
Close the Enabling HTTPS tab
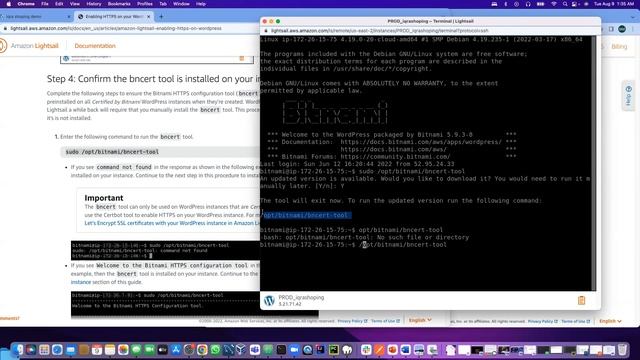pos(149,17)
